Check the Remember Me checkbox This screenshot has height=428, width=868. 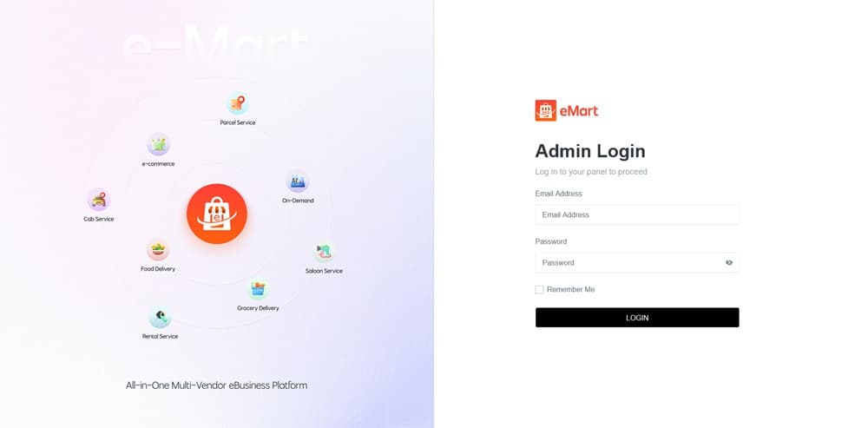(539, 290)
